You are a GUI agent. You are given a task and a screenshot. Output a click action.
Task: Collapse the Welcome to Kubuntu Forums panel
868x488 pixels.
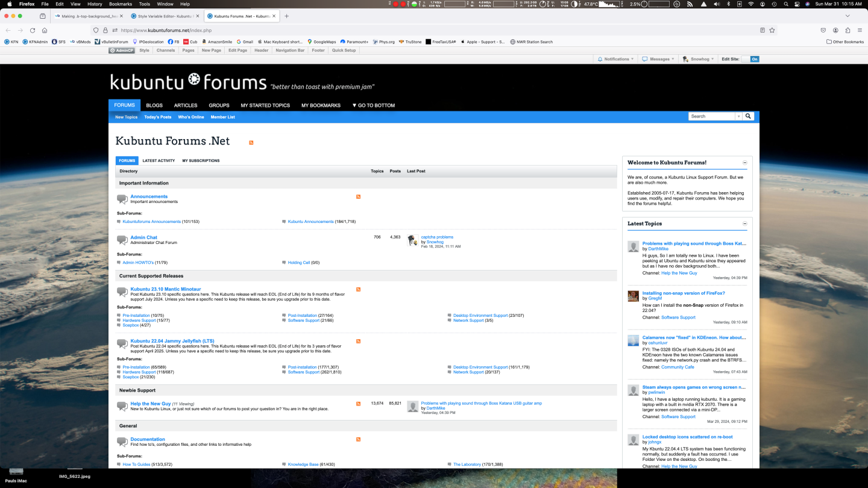(x=744, y=163)
